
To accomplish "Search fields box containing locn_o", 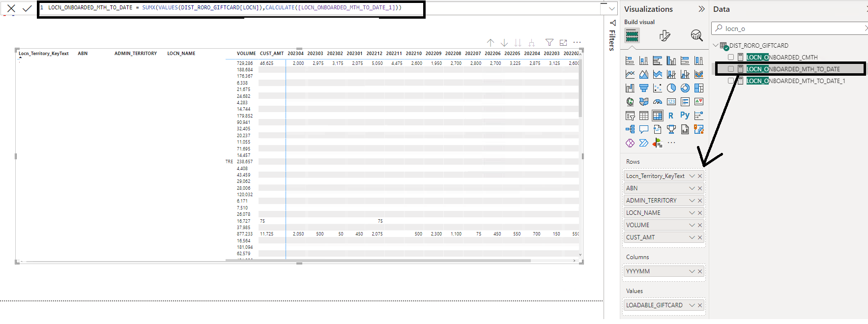I will coord(789,29).
